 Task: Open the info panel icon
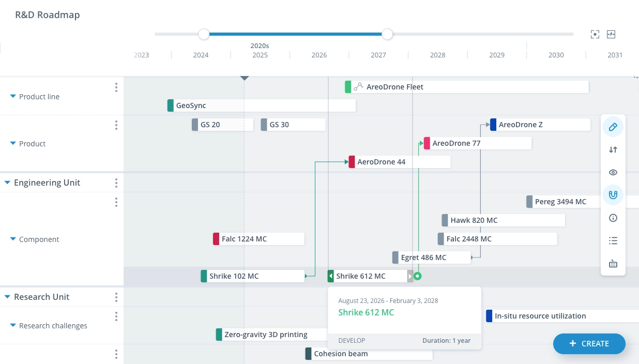613,218
